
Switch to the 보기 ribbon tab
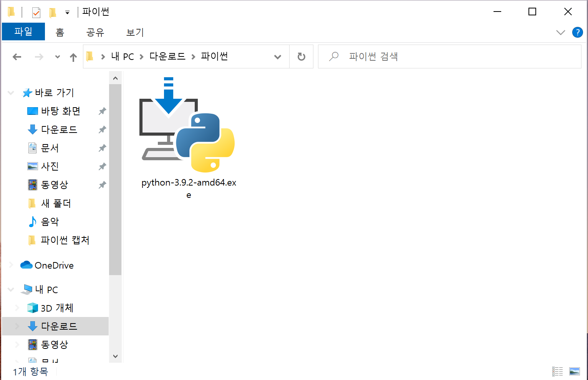pos(135,32)
